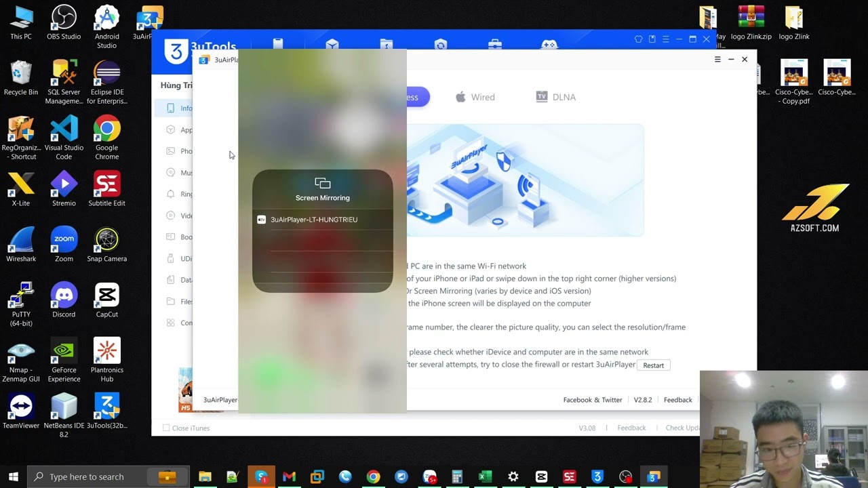Select the Info phone icon in 3uTools sidebar
The height and width of the screenshot is (488, 868).
170,108
